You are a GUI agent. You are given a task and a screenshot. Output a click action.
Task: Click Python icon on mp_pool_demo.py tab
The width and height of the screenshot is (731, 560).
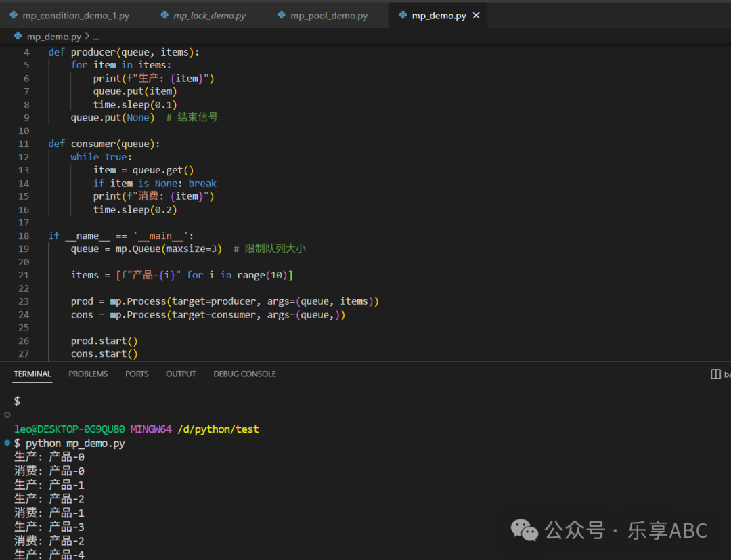coord(282,16)
